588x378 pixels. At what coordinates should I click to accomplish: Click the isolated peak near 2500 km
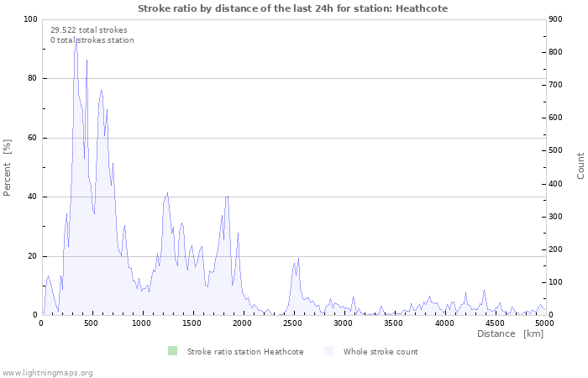(298, 260)
